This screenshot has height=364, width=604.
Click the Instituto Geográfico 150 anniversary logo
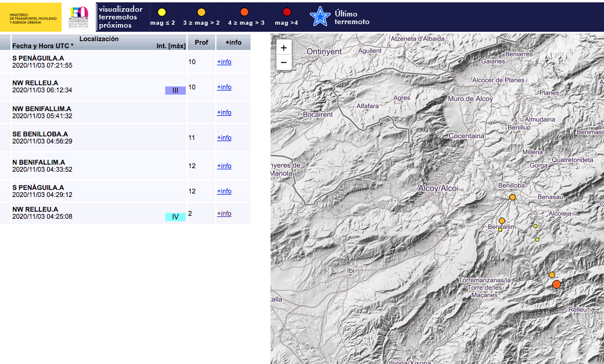[x=79, y=17]
